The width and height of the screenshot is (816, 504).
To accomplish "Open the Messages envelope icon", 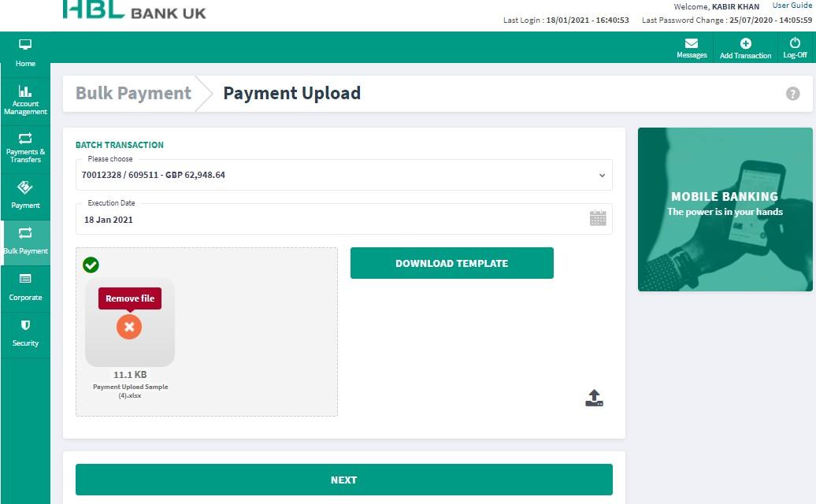I will click(691, 43).
